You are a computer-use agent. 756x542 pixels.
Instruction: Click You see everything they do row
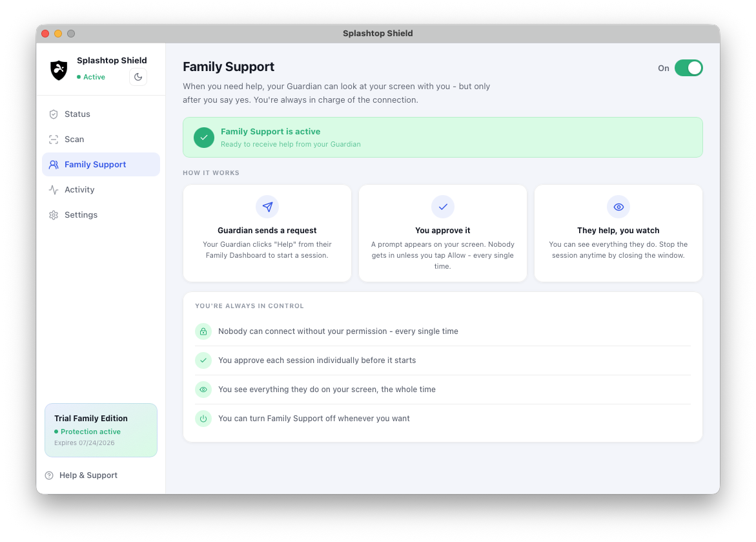443,390
